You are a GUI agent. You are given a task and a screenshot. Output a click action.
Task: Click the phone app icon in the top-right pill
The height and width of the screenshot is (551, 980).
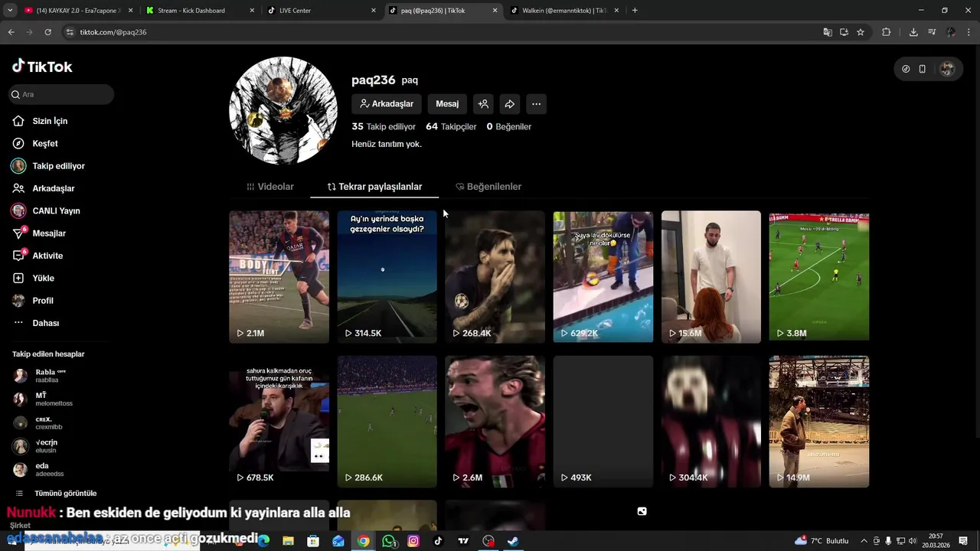(923, 69)
